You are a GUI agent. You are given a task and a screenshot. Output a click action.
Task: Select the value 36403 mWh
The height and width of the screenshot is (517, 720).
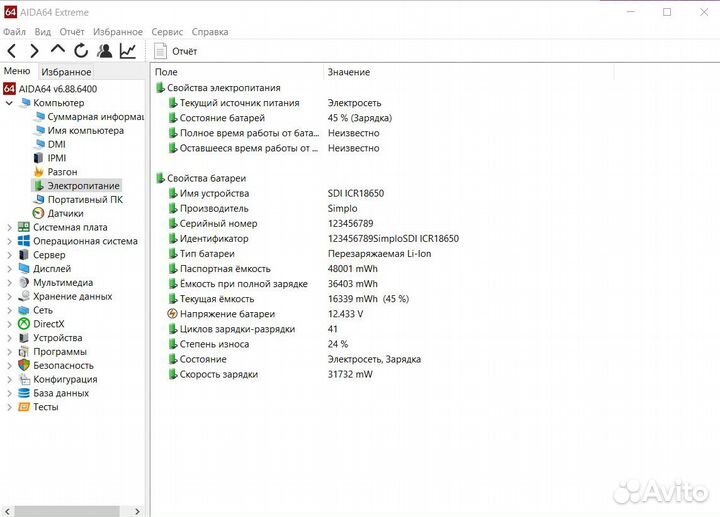[353, 284]
